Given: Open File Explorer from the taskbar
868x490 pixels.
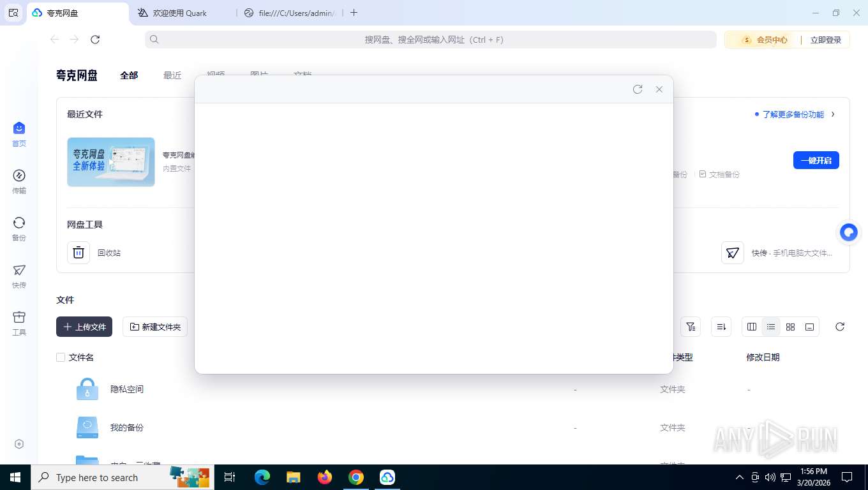Looking at the screenshot, I should coord(294,477).
